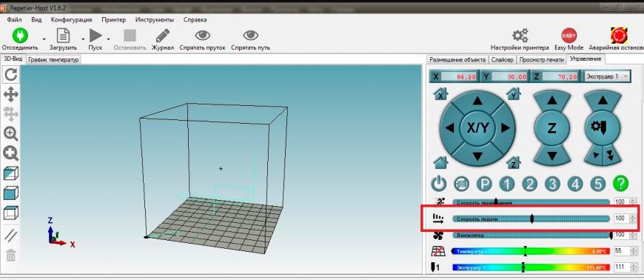Click the left arrow on the X/Y pad

(449, 128)
